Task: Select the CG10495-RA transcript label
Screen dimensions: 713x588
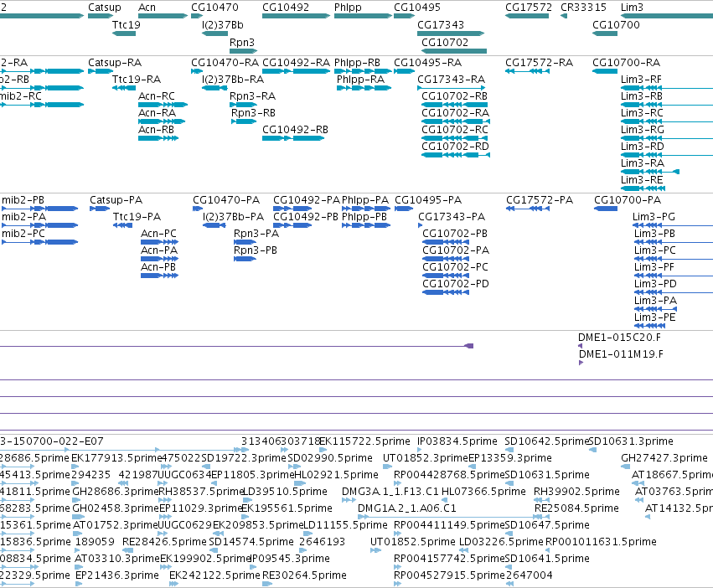Action: click(x=428, y=63)
